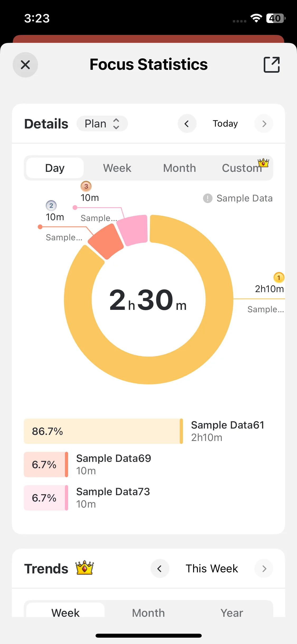The width and height of the screenshot is (297, 644).
Task: Go to previous day in Details
Action: pyautogui.click(x=187, y=124)
